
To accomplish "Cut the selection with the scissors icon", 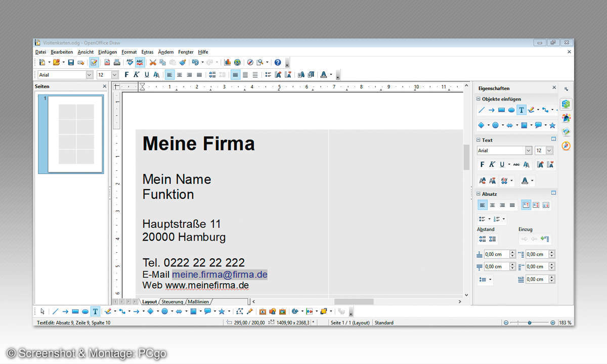I will pyautogui.click(x=153, y=62).
